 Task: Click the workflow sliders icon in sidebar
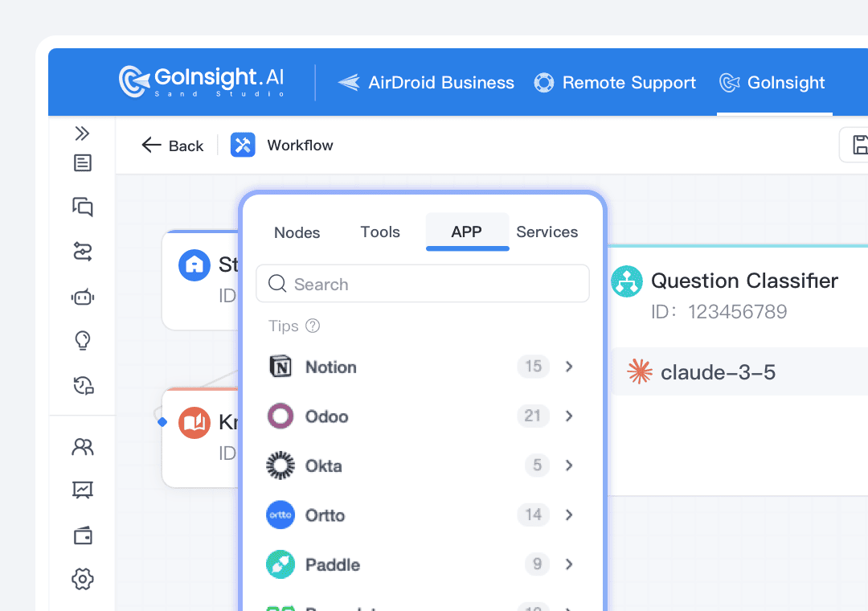point(82,252)
